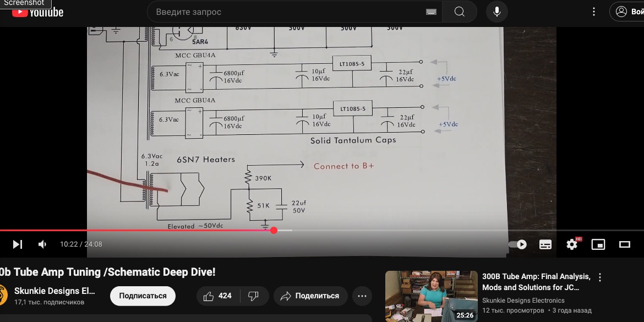Like the video with 424 likes
The height and width of the screenshot is (322, 644).
coord(217,296)
